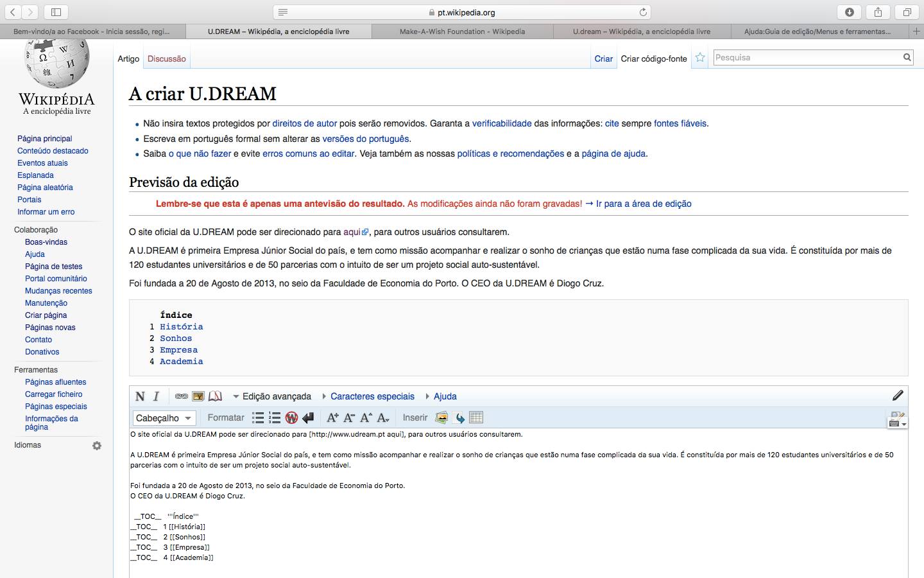Insert numbered list icon
The width and height of the screenshot is (924, 578).
(x=275, y=417)
